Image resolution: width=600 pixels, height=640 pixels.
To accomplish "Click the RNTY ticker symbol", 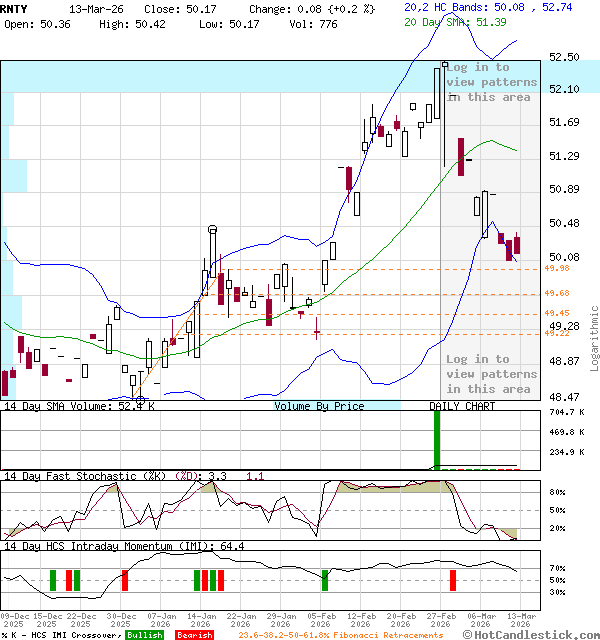I will click(x=14, y=7).
